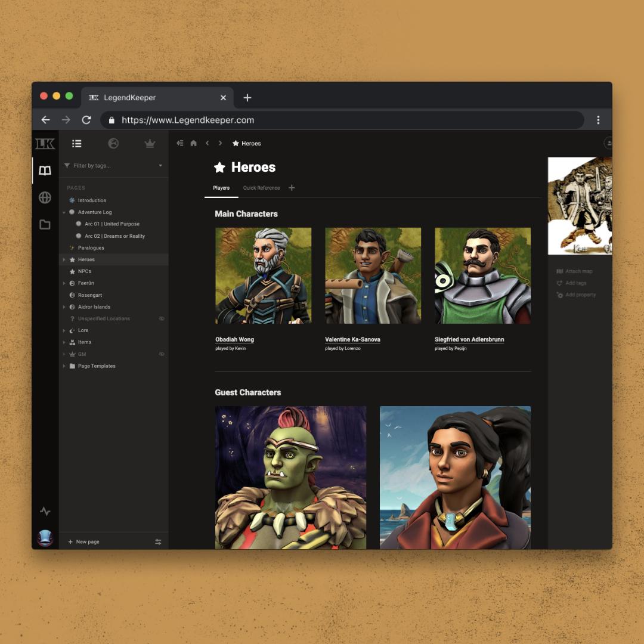
Task: Click the Valentine Ka-Sanova portrait thumbnail
Action: [373, 275]
